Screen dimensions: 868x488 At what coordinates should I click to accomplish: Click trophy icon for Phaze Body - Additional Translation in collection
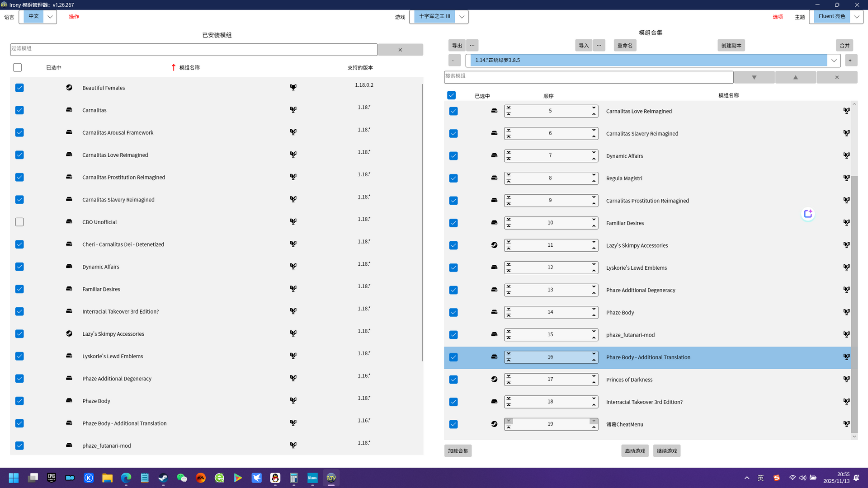coord(846,357)
